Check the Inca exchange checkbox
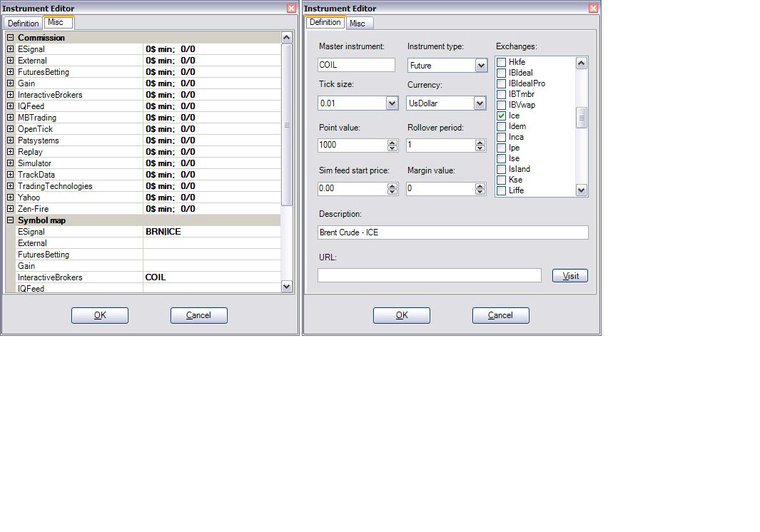Viewport: 760px width, 532px height. coord(502,137)
